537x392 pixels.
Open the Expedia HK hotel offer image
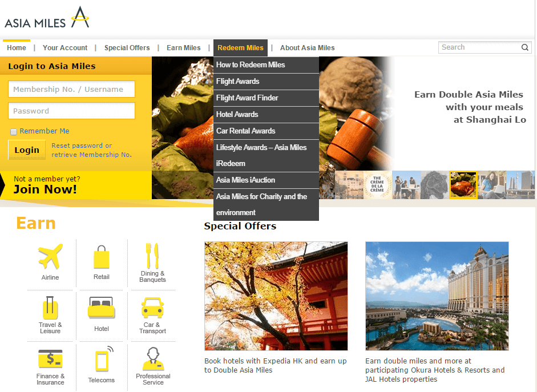pos(276,296)
